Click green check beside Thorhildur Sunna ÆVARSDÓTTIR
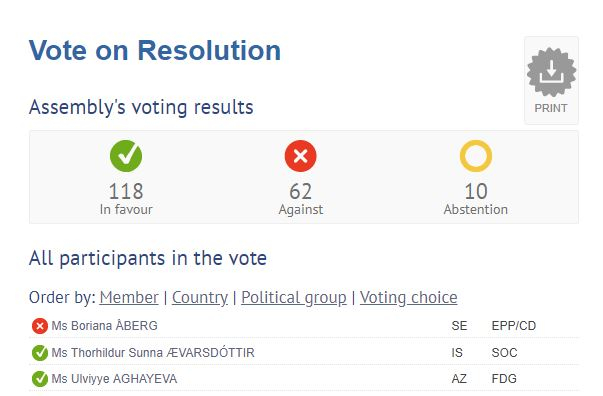 click(x=40, y=353)
